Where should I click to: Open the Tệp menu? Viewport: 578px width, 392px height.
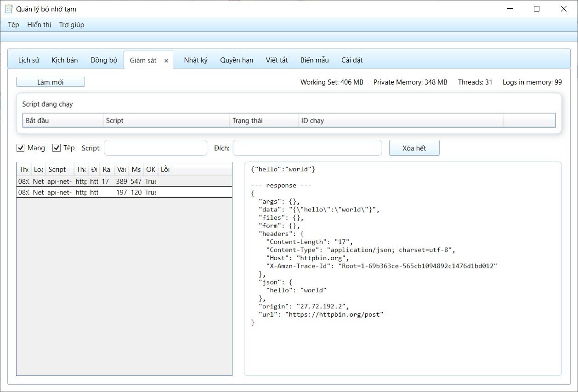coord(13,25)
